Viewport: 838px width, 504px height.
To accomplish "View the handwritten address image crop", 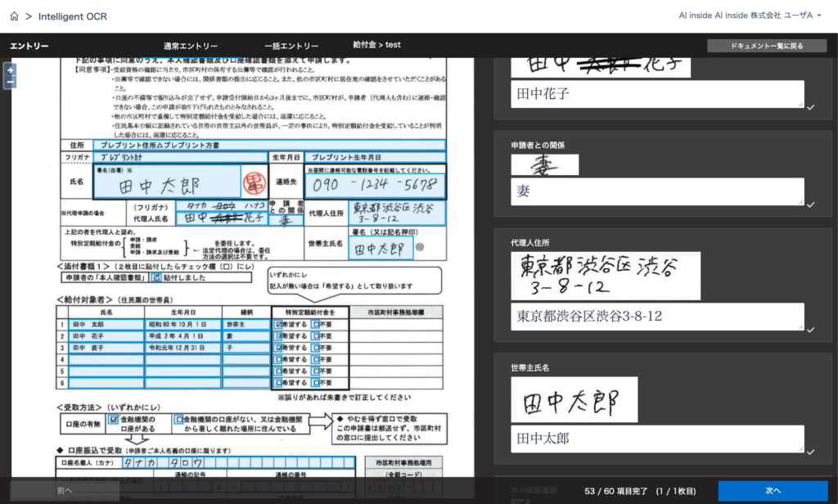I will point(606,276).
